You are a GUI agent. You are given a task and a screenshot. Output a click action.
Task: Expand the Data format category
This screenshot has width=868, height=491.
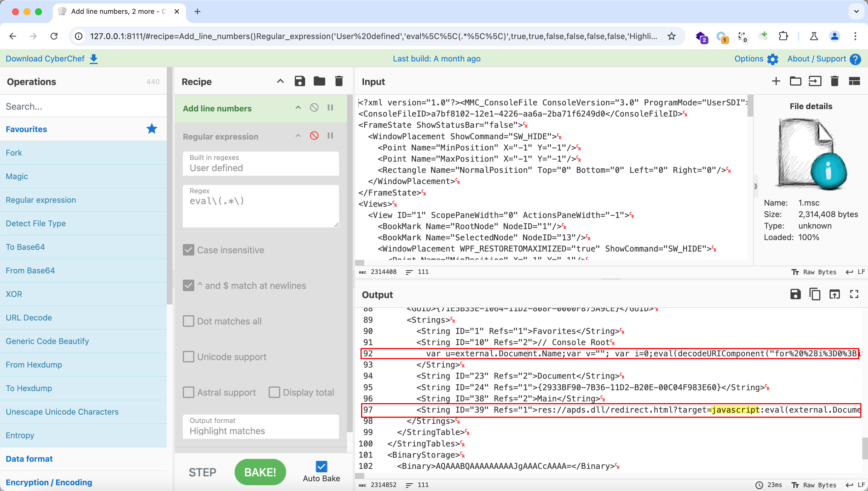(x=29, y=459)
